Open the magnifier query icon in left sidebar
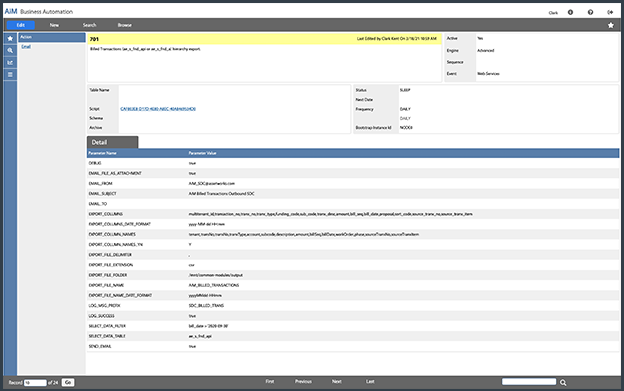Image resolution: width=624 pixels, height=391 pixels. (x=10, y=51)
